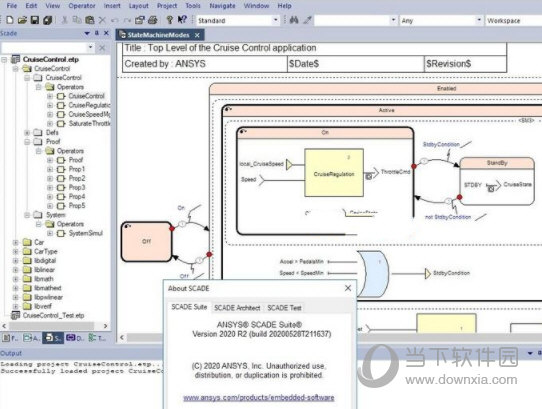
Task: Clear the Scade panel filter
Action: [102, 48]
